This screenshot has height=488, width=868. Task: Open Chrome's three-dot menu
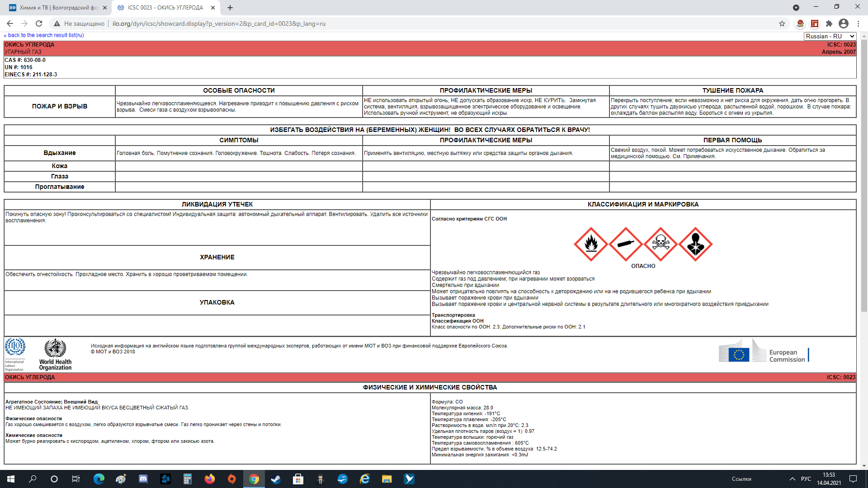coord(858,23)
